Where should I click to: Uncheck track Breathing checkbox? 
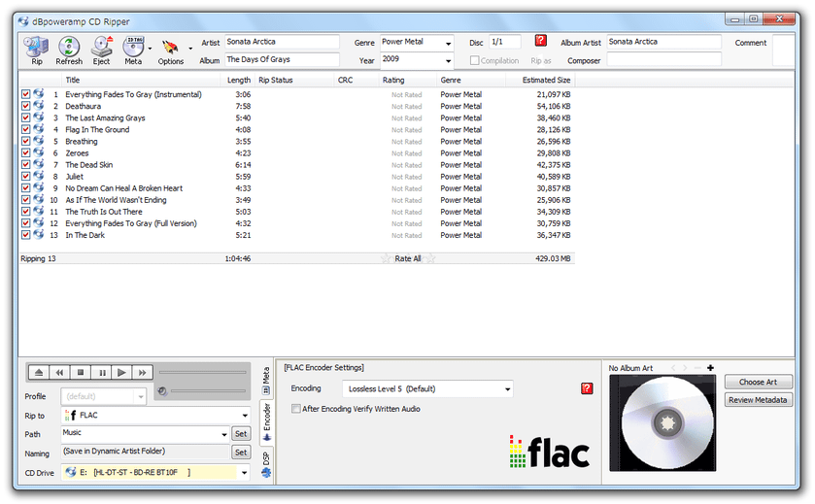pos(25,141)
